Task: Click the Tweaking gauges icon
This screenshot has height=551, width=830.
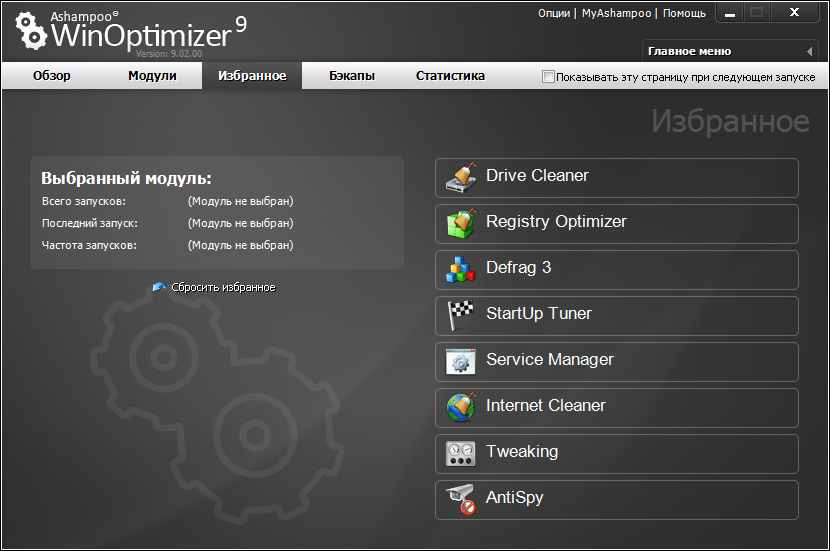Action: tap(460, 454)
